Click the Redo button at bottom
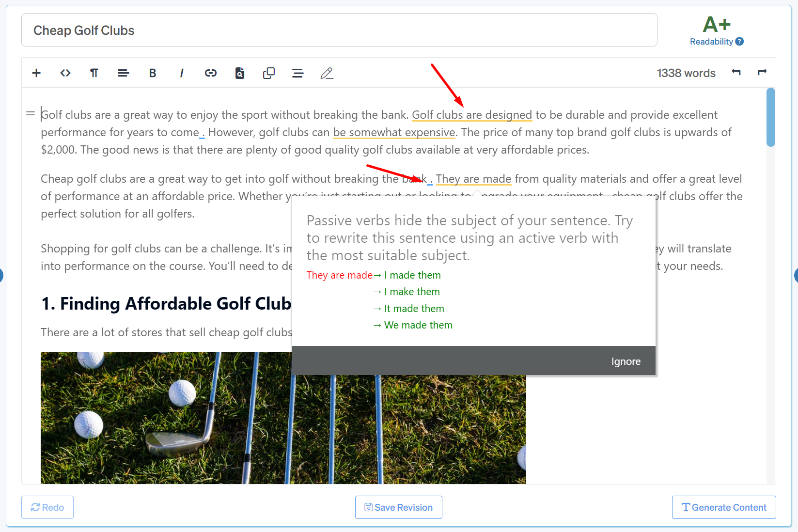 (x=47, y=507)
